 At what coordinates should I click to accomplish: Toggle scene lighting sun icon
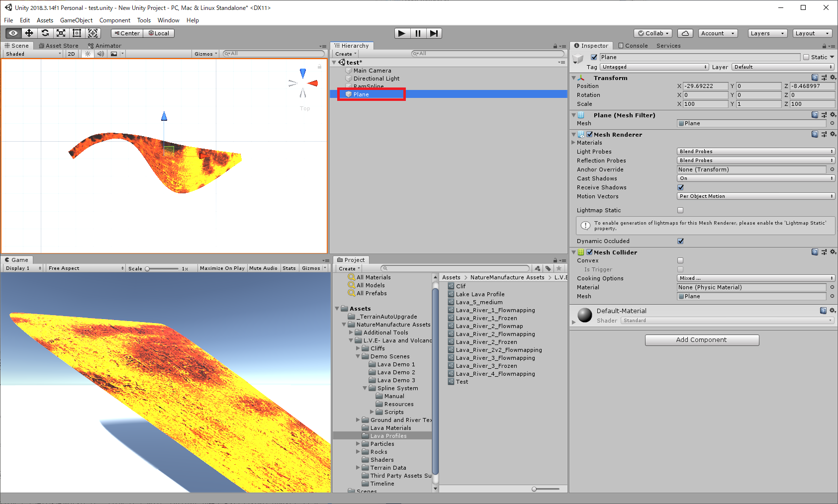(x=88, y=54)
